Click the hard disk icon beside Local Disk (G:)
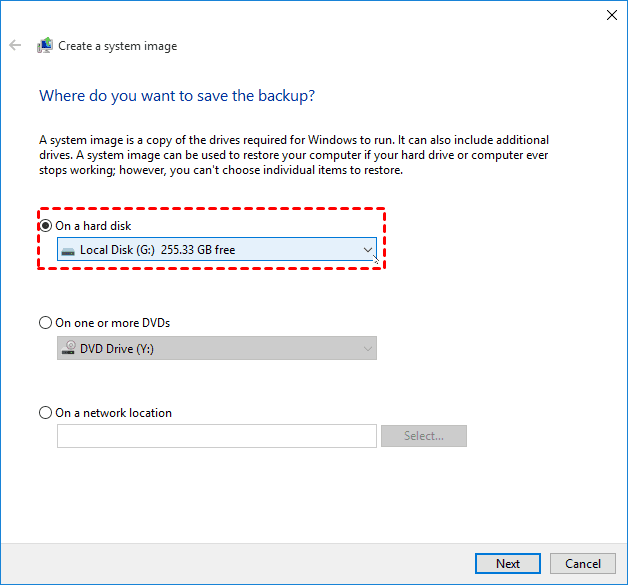 pos(68,250)
